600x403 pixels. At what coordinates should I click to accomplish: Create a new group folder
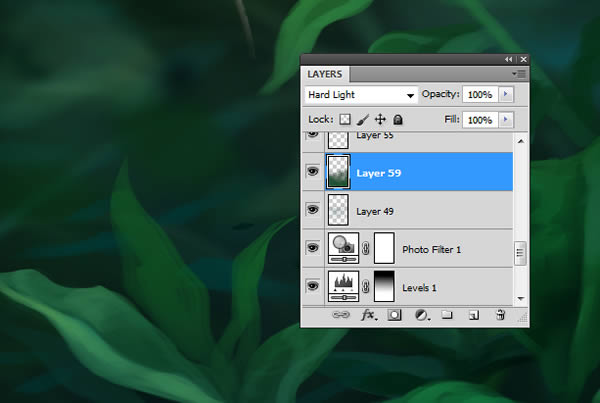(447, 315)
